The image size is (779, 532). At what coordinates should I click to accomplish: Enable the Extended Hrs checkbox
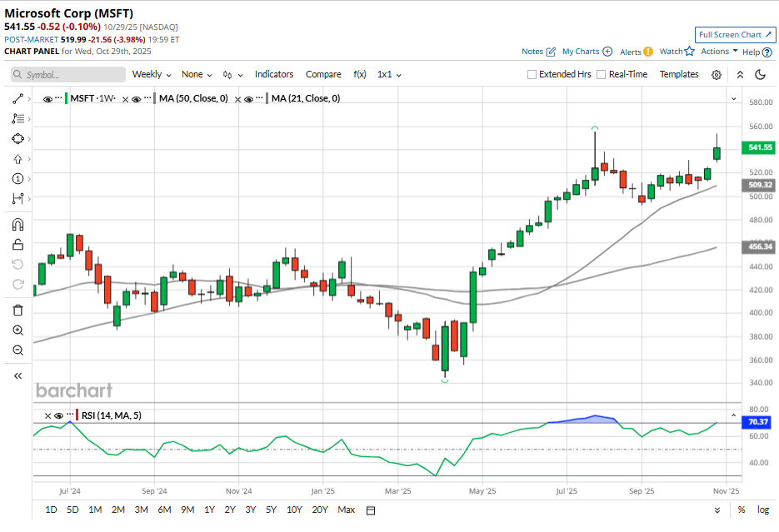point(532,74)
